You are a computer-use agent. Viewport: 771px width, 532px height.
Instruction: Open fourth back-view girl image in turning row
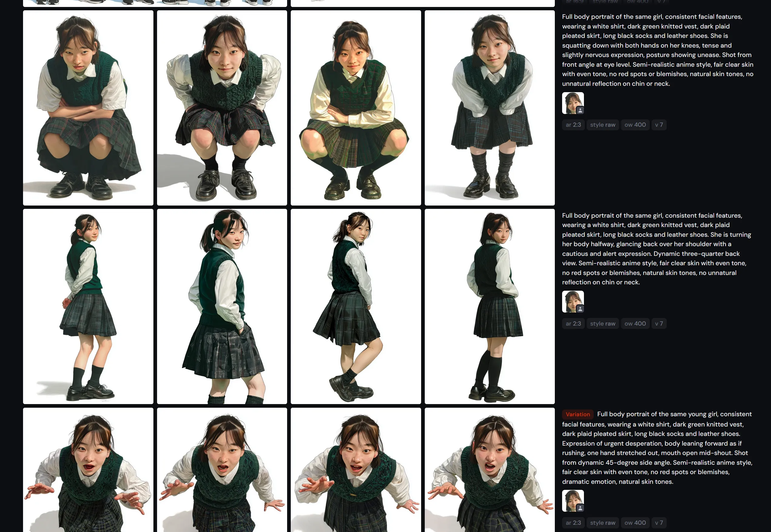490,306
